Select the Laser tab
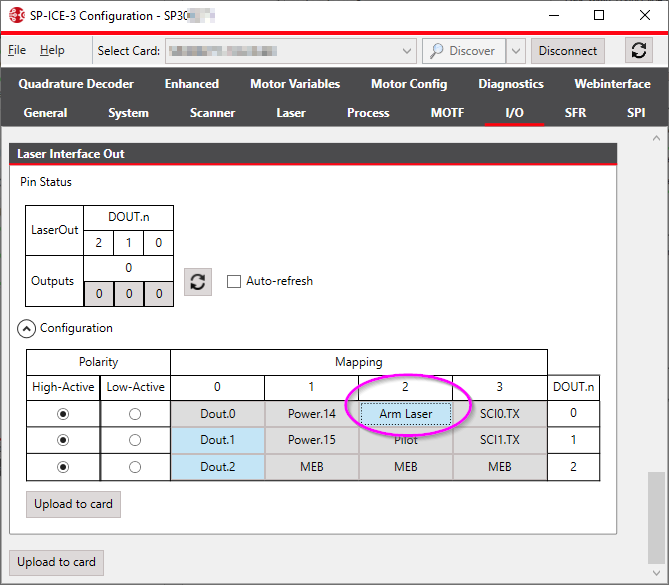This screenshot has height=585, width=669. [x=291, y=113]
